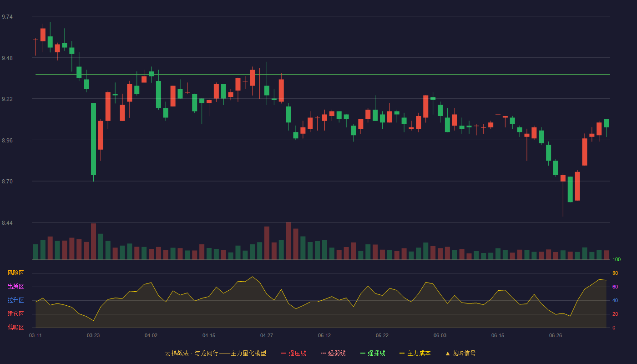The image size is (637, 364).
Task: Click the 40 indicator axis value
Action: (615, 300)
